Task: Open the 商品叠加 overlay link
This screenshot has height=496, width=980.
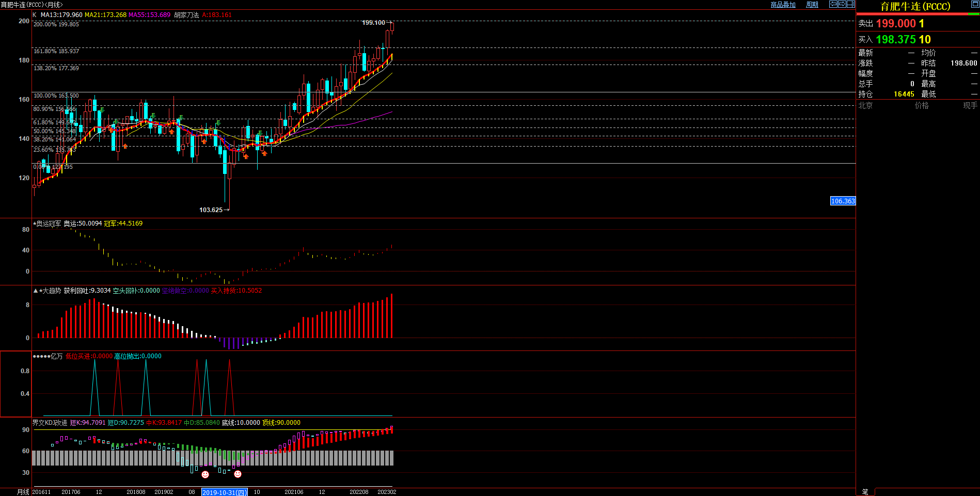Action: point(783,5)
